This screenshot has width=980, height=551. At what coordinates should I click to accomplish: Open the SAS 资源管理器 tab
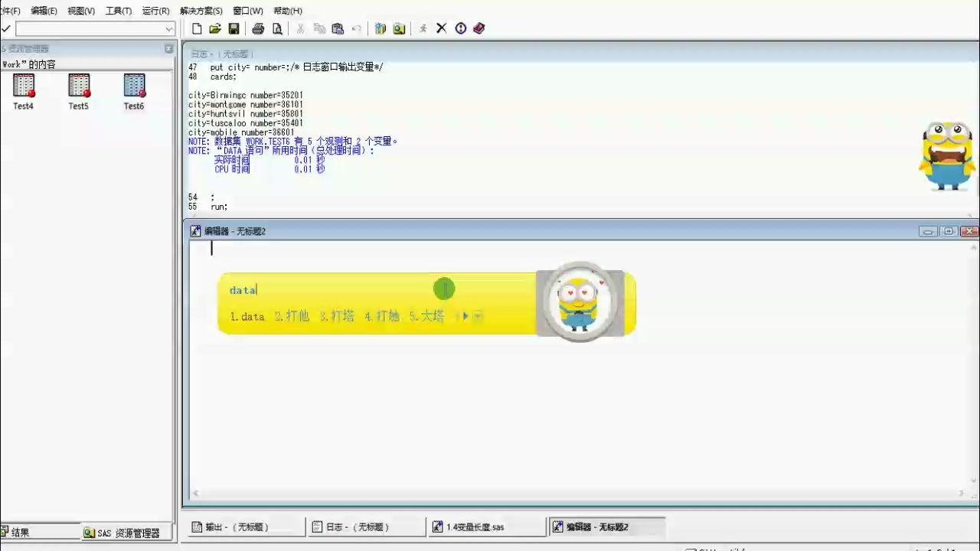(126, 533)
